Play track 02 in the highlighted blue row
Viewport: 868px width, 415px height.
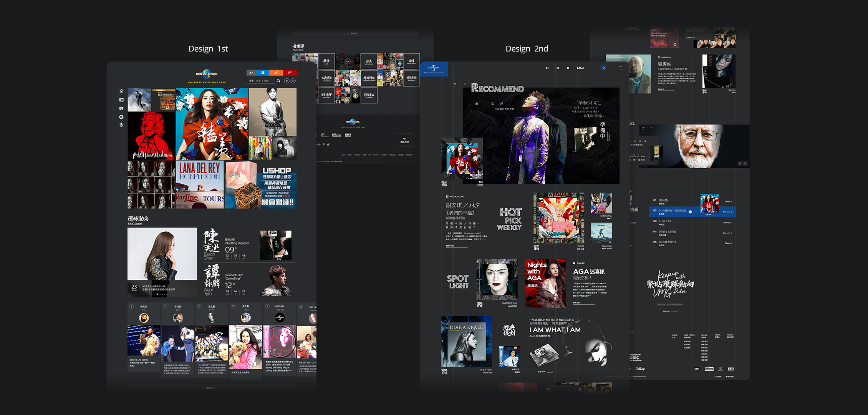(x=690, y=212)
